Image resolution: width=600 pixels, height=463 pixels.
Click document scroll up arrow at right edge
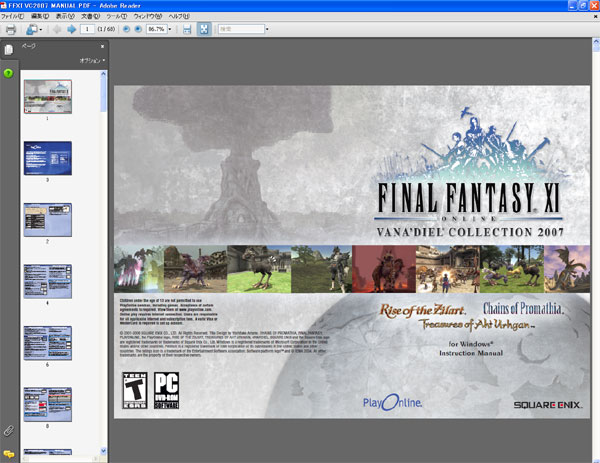click(x=596, y=41)
